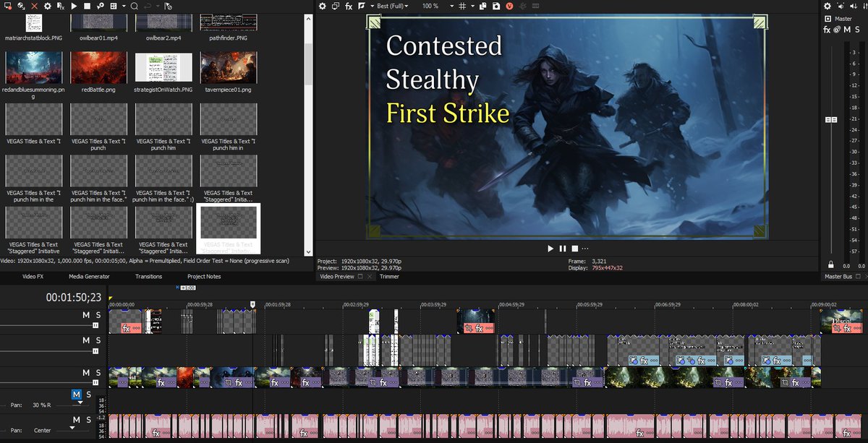The image size is (868, 443).
Task: Play the Video Preview
Action: coord(550,249)
